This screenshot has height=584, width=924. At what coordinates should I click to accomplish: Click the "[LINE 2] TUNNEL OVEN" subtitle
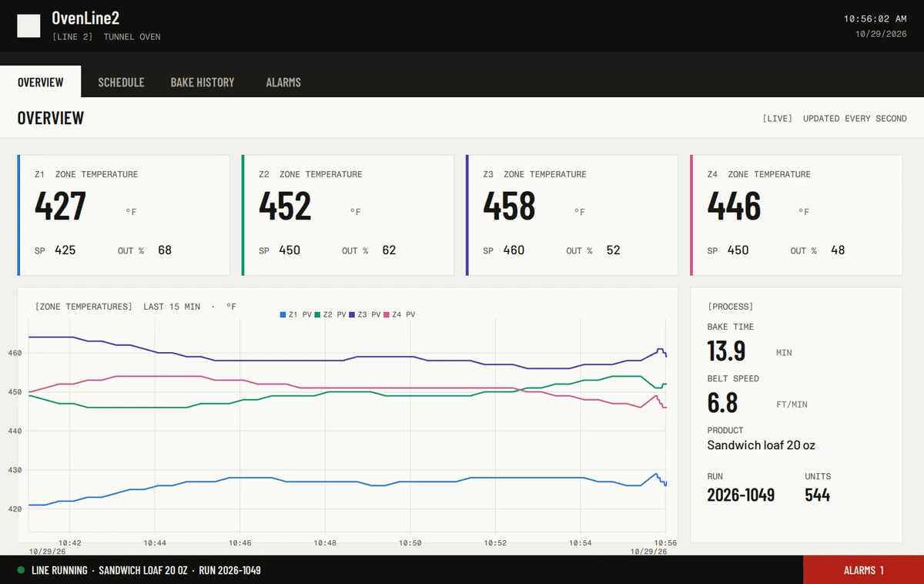pos(106,37)
